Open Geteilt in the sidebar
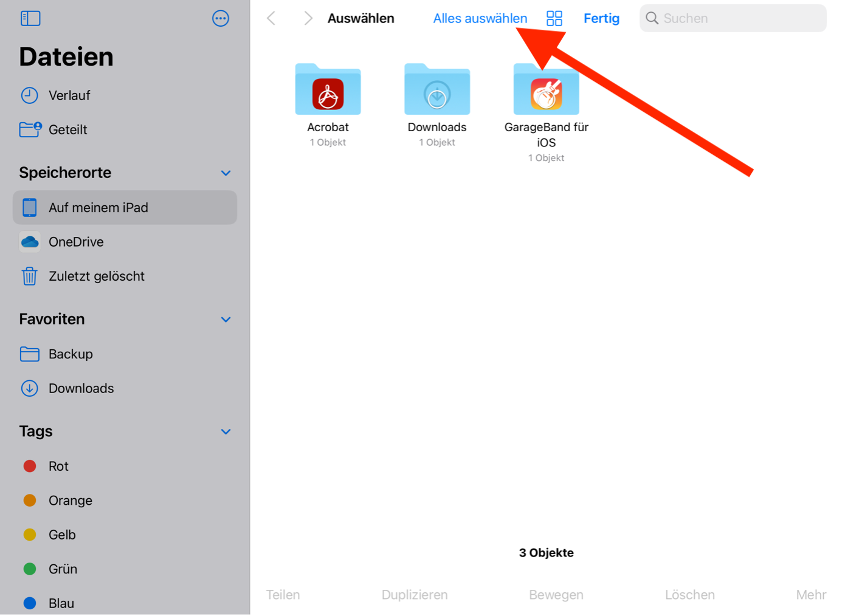 point(67,129)
